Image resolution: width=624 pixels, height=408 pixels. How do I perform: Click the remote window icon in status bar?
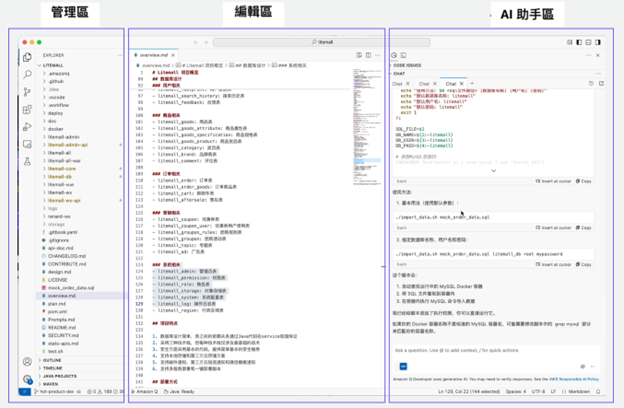tap(24, 392)
